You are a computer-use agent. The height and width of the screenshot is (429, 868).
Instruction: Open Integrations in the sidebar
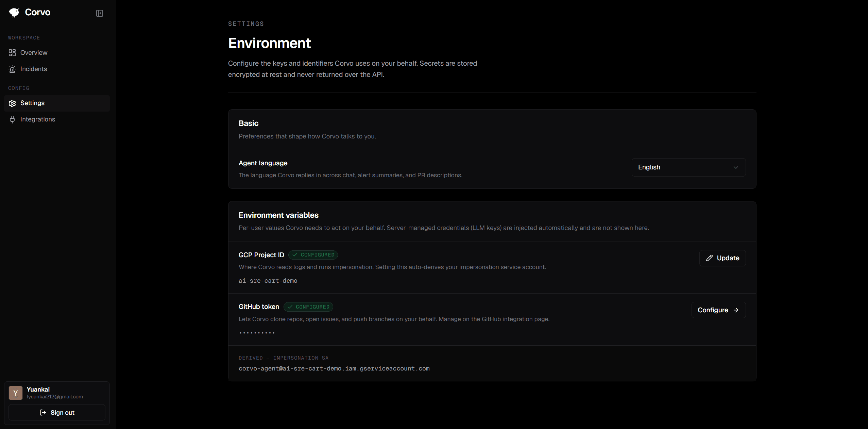tap(57, 119)
